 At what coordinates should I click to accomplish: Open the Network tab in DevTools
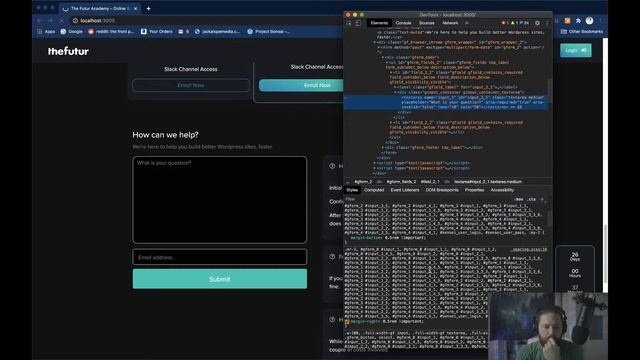(450, 23)
